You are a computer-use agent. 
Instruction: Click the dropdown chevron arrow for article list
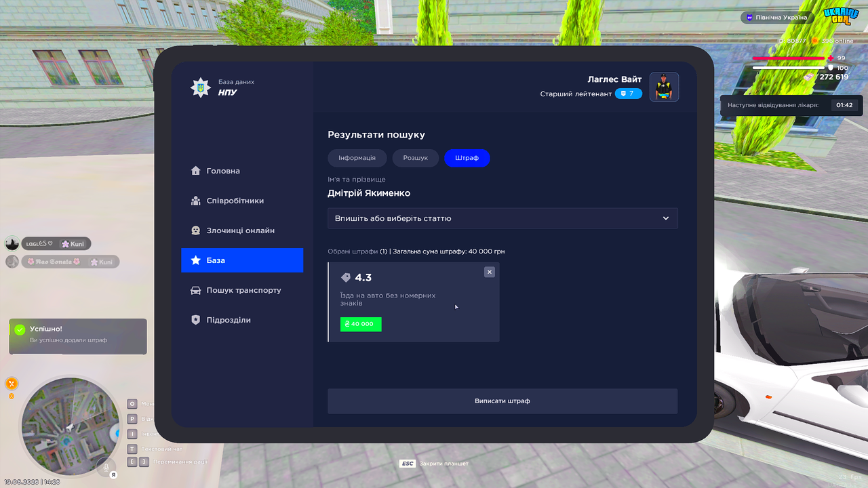[x=666, y=218]
